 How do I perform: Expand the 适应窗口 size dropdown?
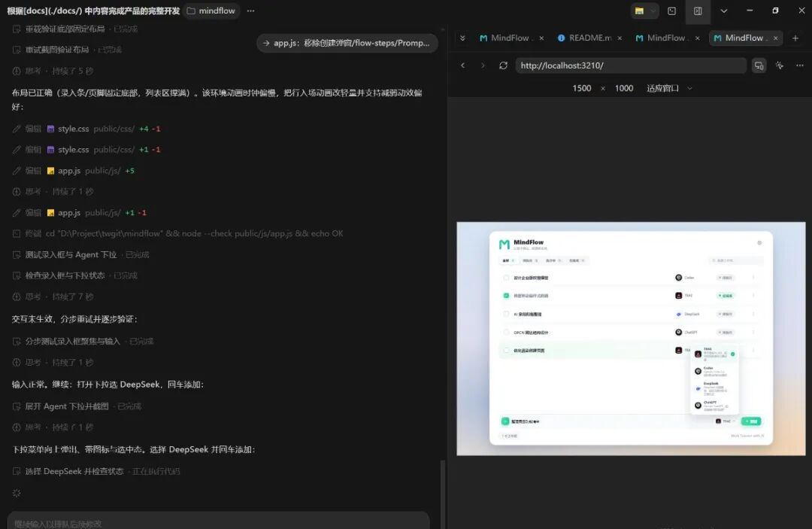(x=669, y=88)
